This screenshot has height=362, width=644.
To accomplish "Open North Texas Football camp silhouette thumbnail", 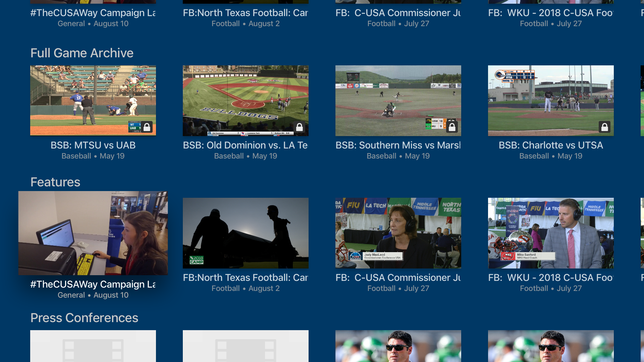I will click(x=246, y=233).
